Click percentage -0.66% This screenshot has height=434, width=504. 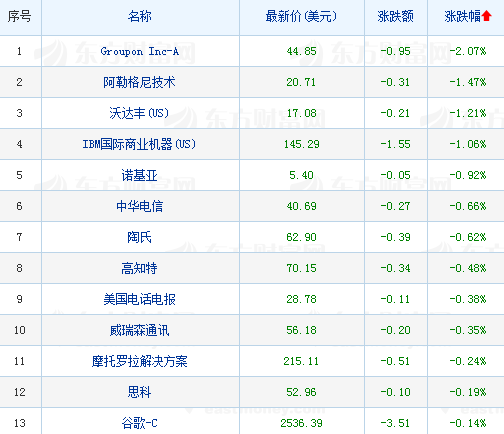click(x=468, y=206)
